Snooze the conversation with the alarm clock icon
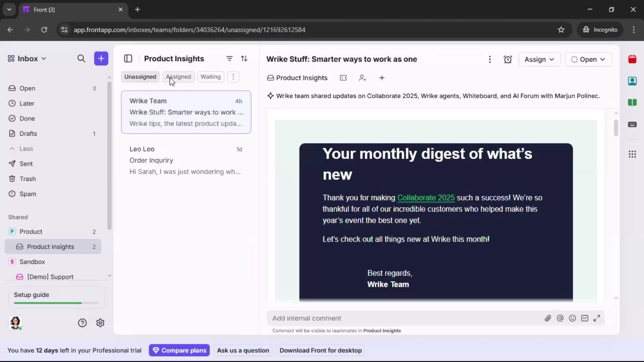The image size is (644, 362). 508,59
